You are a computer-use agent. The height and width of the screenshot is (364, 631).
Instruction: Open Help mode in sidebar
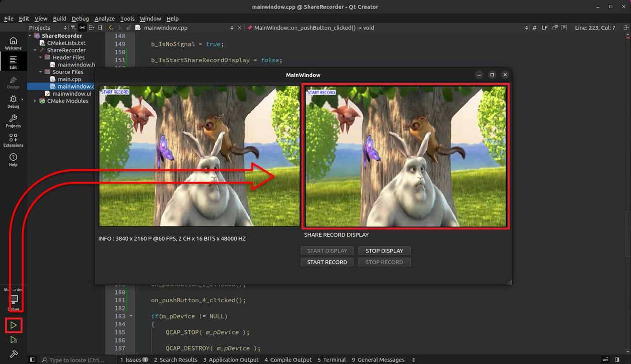click(13, 159)
